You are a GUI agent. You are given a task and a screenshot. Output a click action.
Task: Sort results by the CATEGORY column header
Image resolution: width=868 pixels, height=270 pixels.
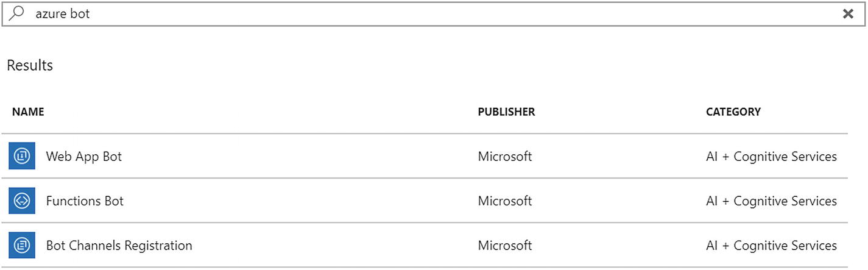tap(733, 112)
